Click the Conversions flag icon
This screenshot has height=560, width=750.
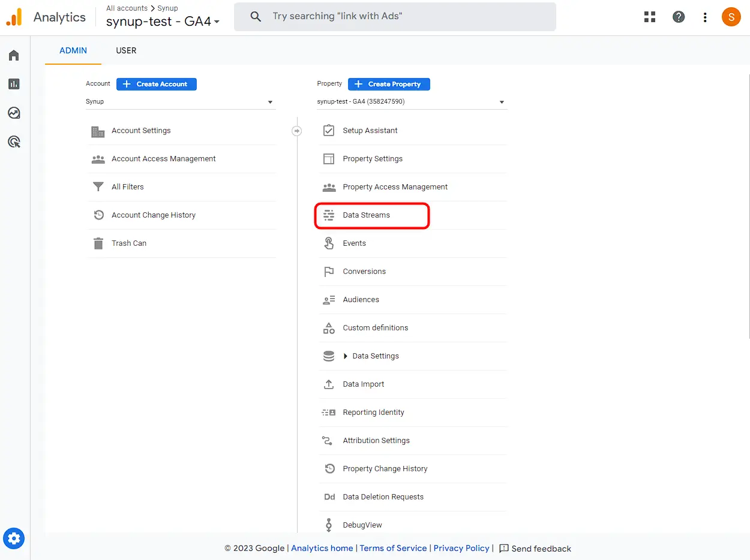(x=329, y=272)
